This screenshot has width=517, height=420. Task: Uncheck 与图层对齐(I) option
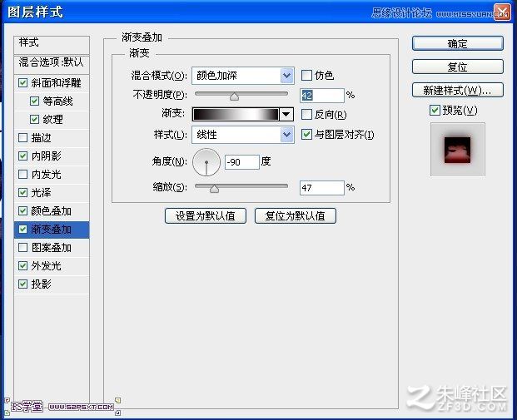point(306,134)
